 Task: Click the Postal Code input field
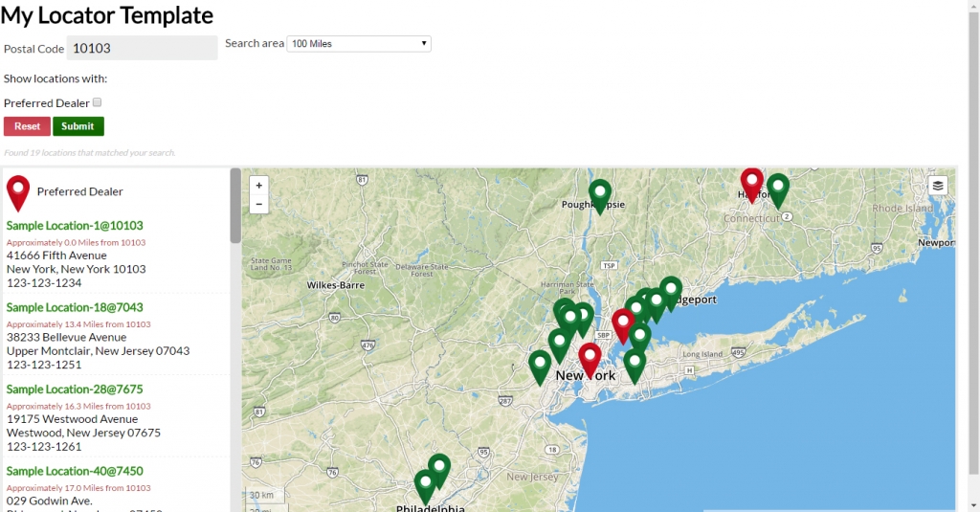click(x=142, y=48)
